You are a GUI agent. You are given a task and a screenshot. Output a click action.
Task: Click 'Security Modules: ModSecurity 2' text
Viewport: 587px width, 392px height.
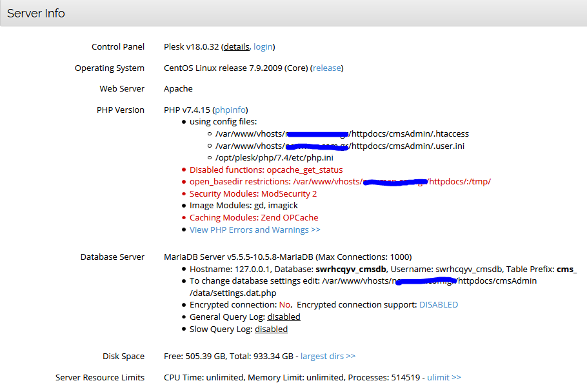click(253, 194)
